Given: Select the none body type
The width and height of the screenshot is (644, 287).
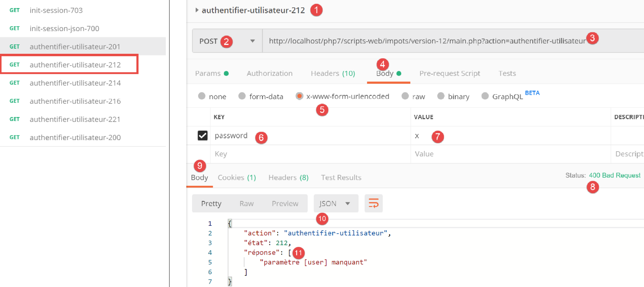Looking at the screenshot, I should (x=202, y=96).
